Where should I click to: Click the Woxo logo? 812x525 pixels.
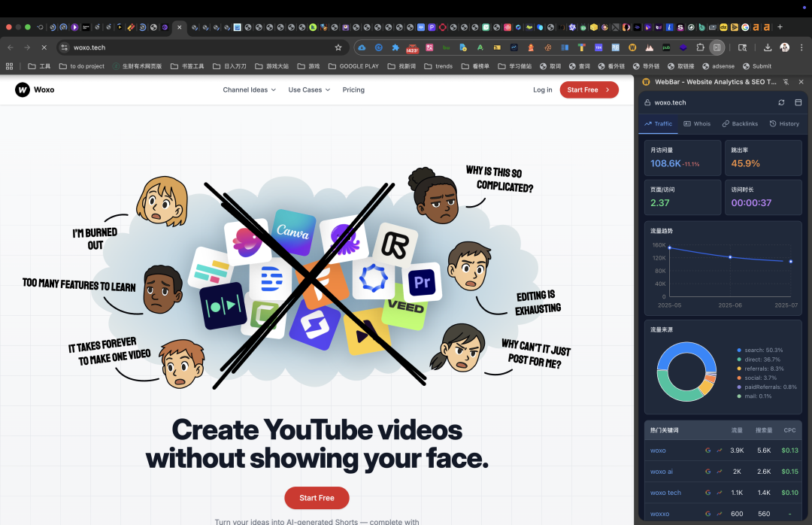point(35,90)
